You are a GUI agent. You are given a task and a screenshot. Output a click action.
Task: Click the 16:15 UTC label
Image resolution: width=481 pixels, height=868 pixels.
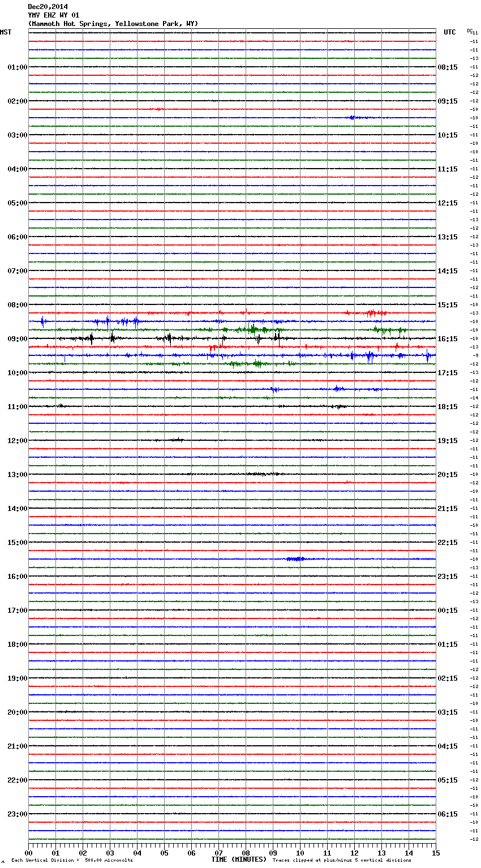448,339
